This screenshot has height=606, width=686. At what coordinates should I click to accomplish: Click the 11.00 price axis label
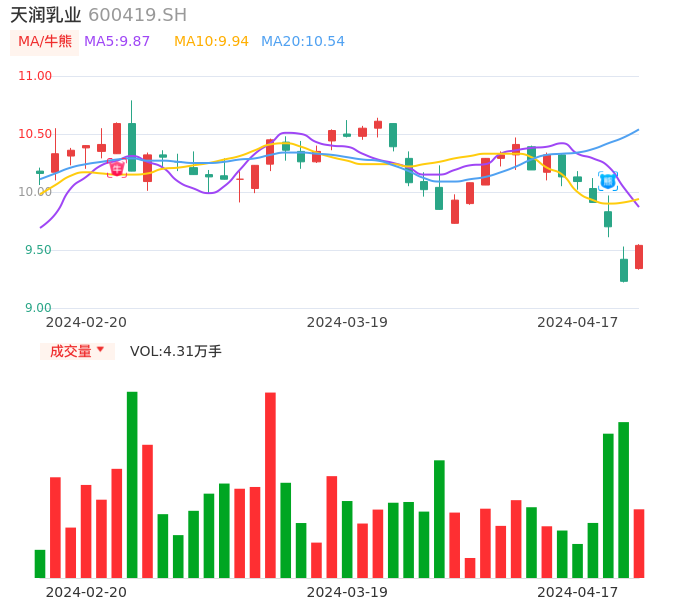35,76
